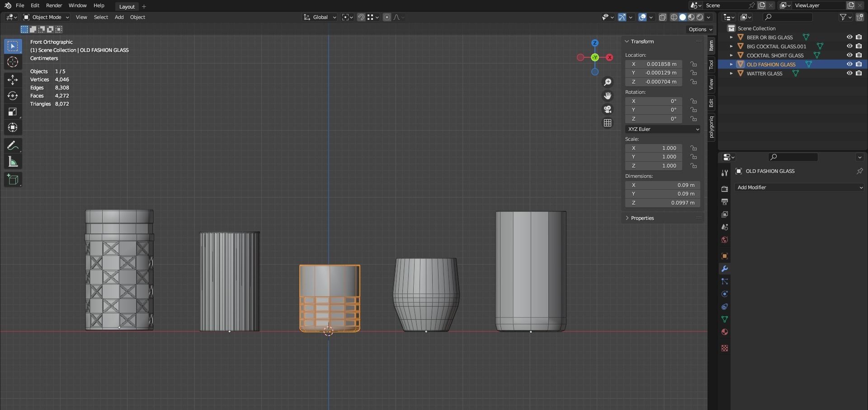The image size is (868, 410).
Task: Activate the 3D Cursor tool
Action: click(13, 62)
